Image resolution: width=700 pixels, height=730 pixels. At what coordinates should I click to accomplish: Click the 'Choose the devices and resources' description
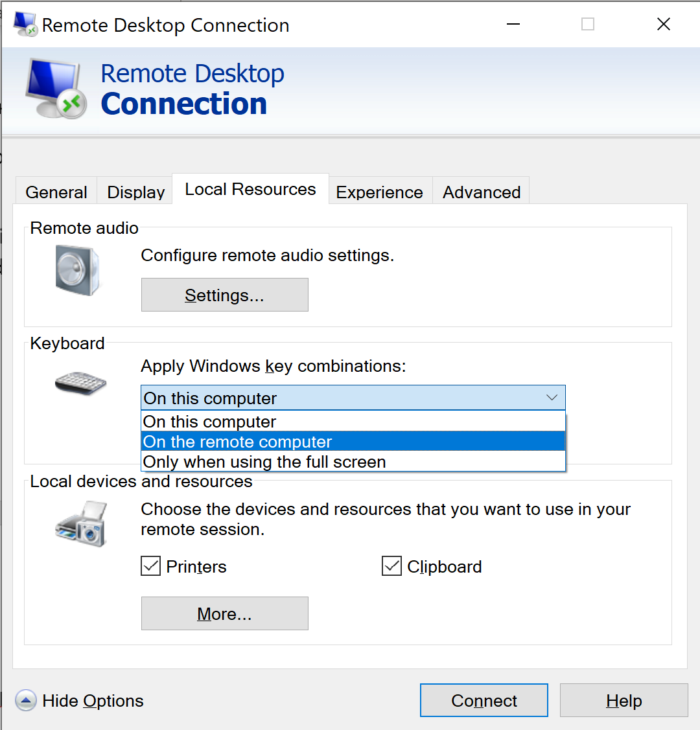[x=386, y=519]
